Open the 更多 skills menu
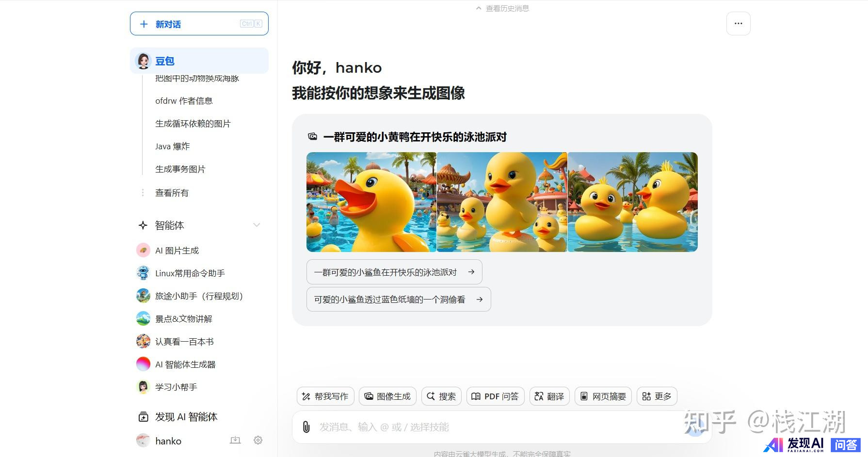 click(657, 396)
